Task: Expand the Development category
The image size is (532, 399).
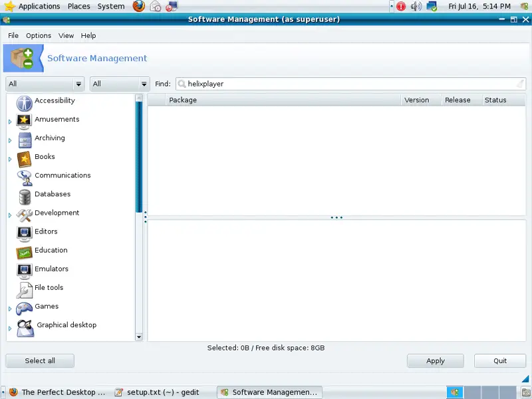Action: coord(10,215)
